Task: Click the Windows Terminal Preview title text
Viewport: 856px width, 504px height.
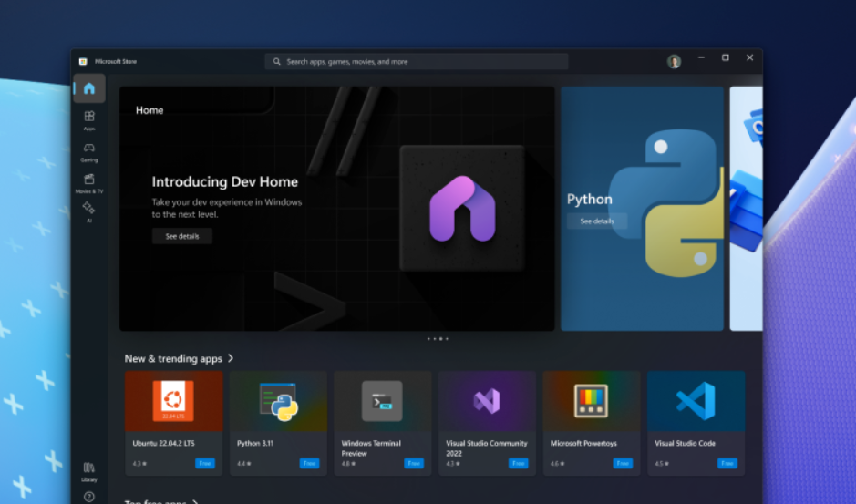Action: 371,448
